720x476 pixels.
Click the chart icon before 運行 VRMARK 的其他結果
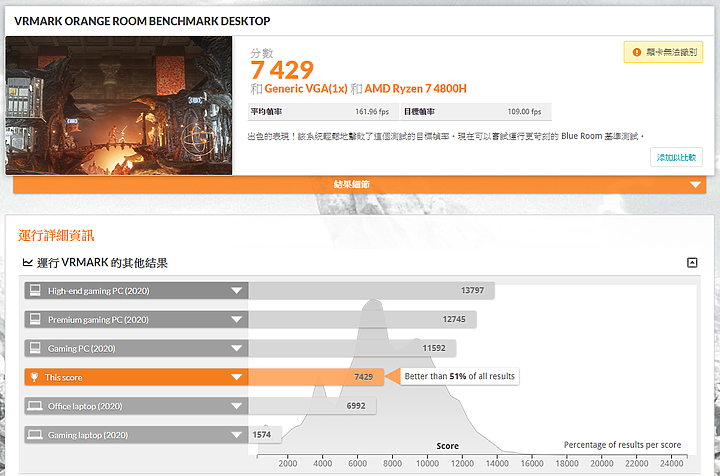(x=28, y=263)
